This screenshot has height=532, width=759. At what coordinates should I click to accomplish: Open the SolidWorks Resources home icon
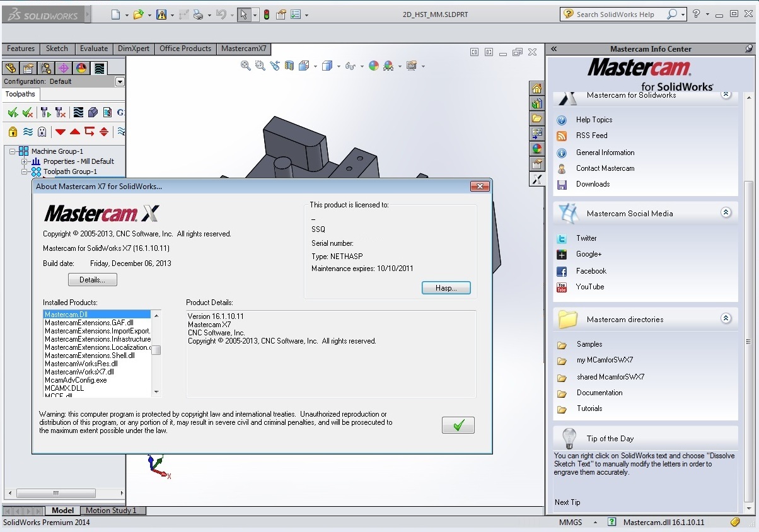click(x=536, y=88)
